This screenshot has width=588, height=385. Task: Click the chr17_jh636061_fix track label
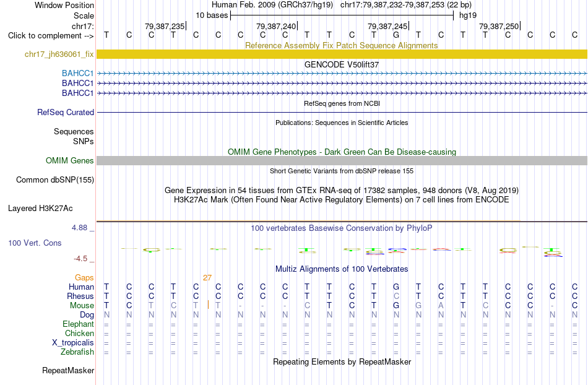59,54
